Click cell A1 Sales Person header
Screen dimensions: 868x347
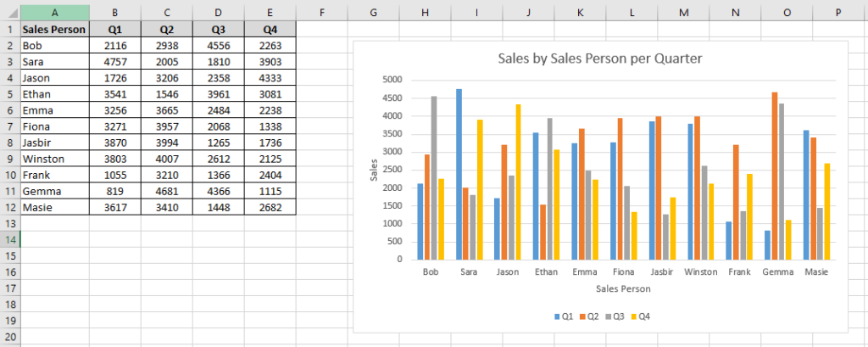[x=54, y=29]
